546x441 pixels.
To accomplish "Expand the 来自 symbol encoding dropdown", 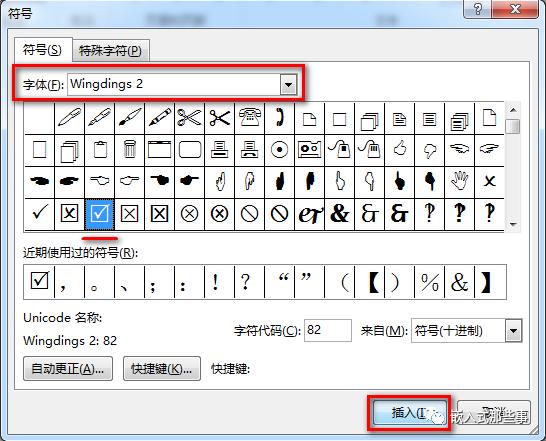I will pyautogui.click(x=514, y=331).
